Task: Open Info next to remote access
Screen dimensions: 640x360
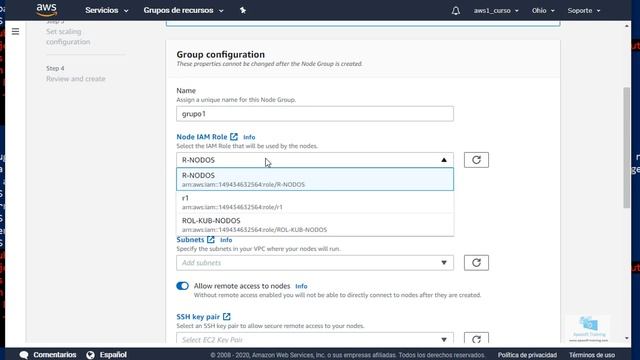Action: pos(301,286)
